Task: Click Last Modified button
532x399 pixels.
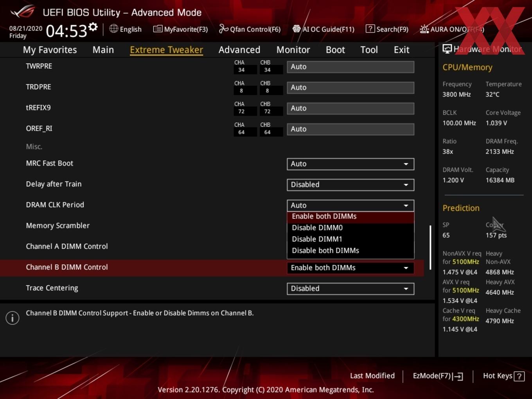Action: click(x=372, y=376)
